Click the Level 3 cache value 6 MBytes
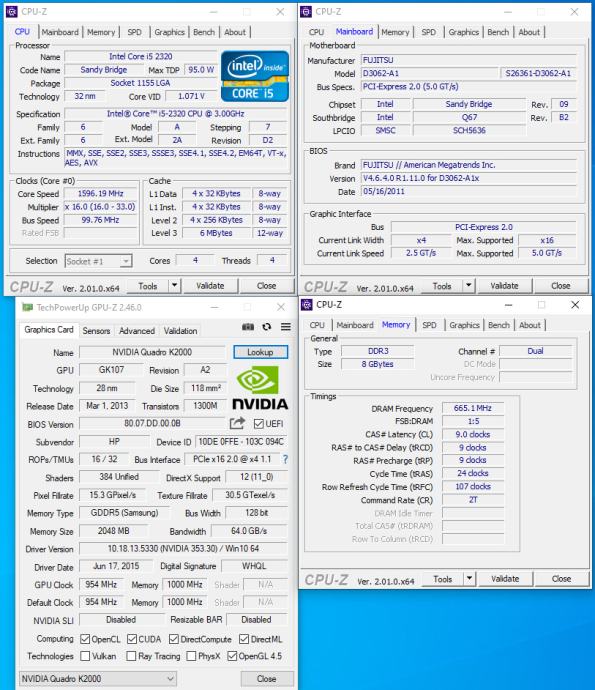This screenshot has width=595, height=690. (216, 233)
